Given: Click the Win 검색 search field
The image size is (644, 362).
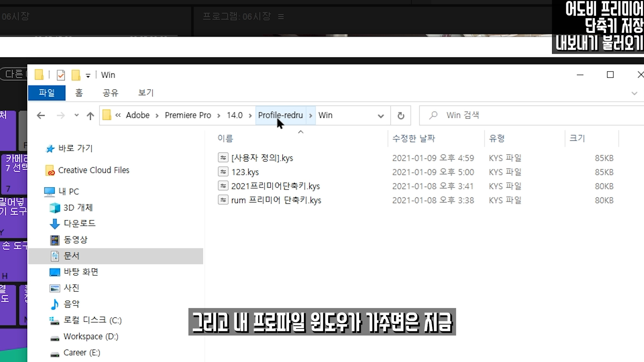Looking at the screenshot, I should pos(537,115).
